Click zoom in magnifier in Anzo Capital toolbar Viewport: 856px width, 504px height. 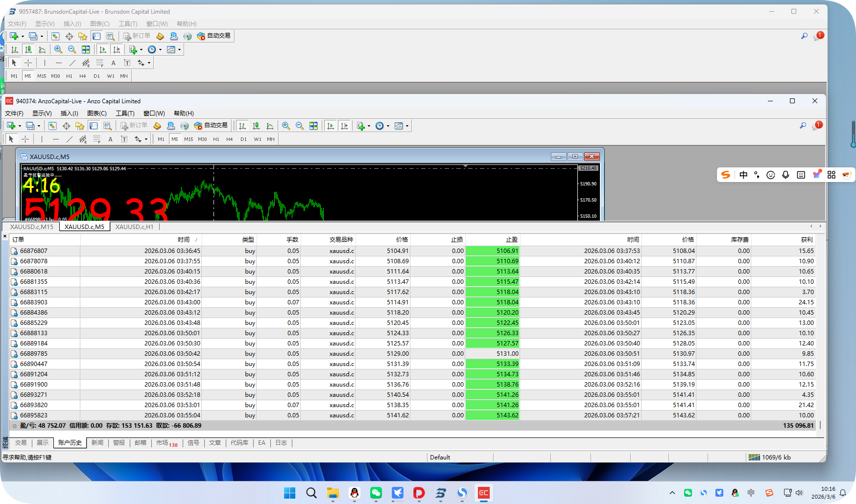[286, 126]
